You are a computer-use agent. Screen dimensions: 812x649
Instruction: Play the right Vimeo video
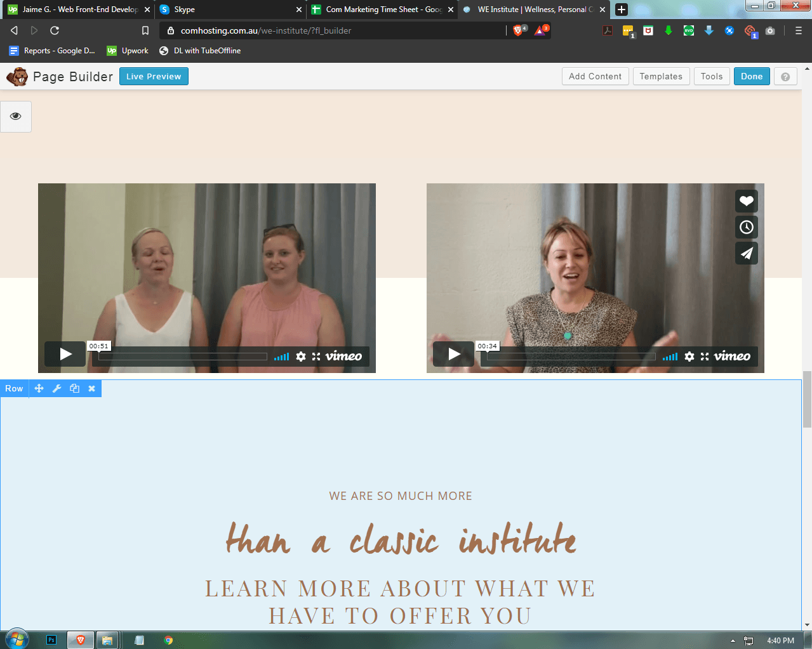pos(454,354)
